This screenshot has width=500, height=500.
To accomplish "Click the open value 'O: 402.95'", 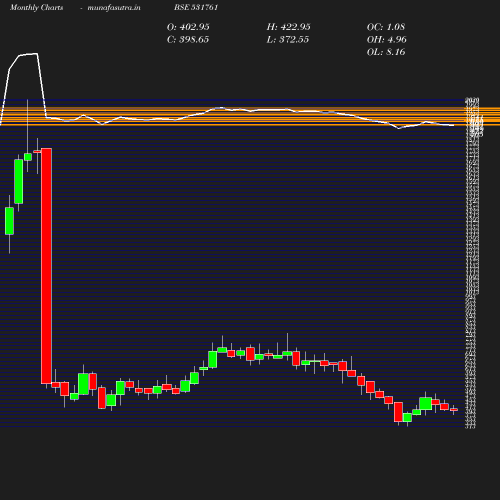I will [188, 27].
